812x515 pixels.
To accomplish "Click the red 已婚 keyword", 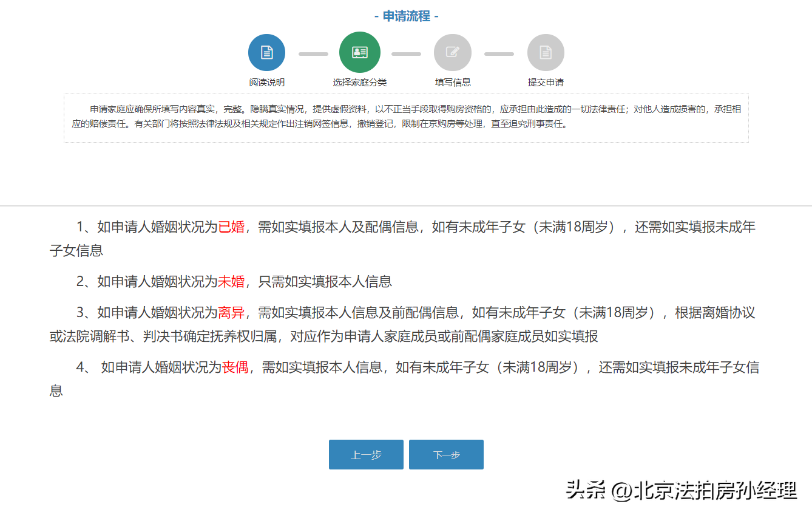I will click(x=231, y=227).
